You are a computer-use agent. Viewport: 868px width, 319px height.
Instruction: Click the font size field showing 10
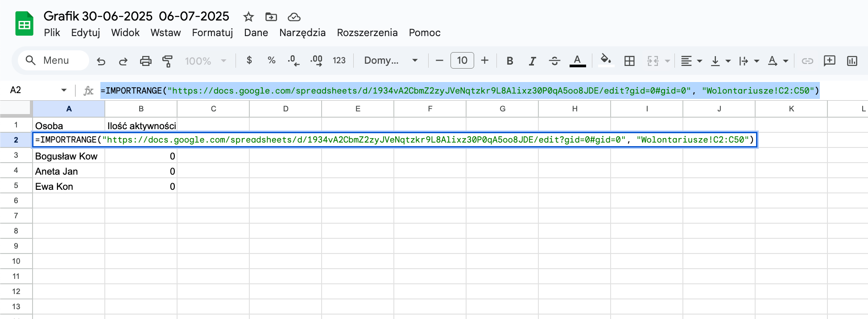tap(462, 60)
